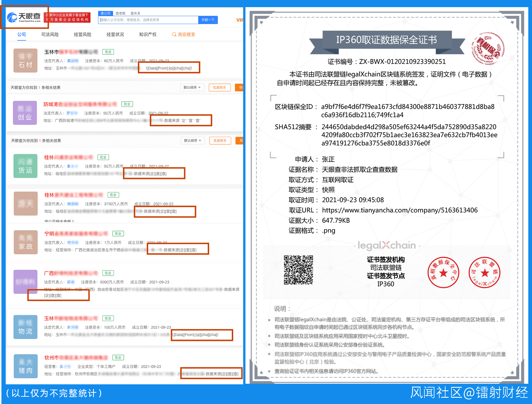This screenshot has width=532, height=404.
Task: Open the 猪肉 company thumbnail
Action: pos(26,366)
